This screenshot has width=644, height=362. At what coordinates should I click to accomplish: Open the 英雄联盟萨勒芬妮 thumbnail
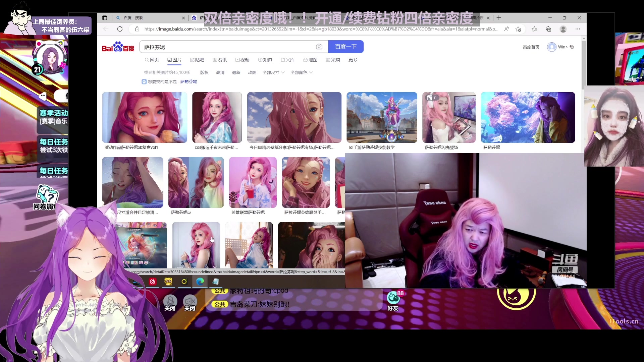[x=253, y=182]
